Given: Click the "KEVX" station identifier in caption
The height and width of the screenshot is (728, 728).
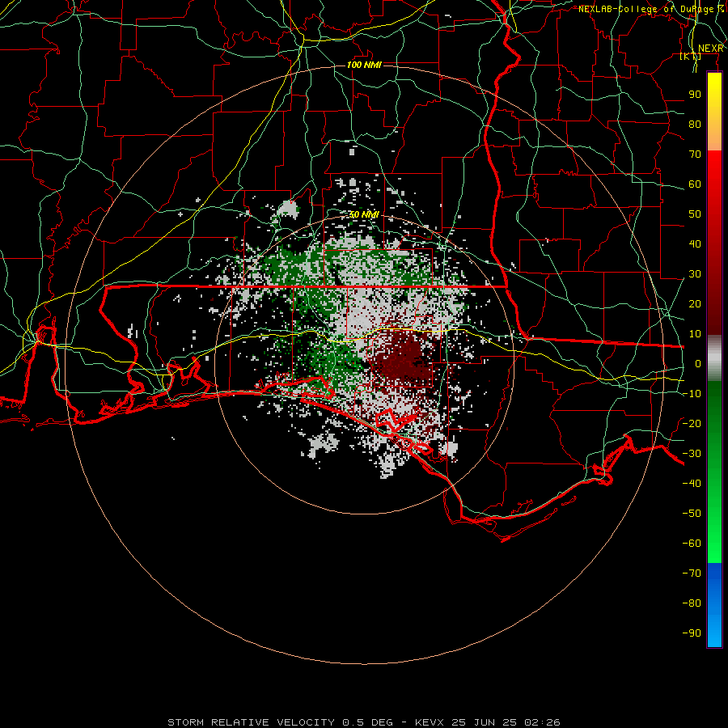Looking at the screenshot, I should point(430,722).
